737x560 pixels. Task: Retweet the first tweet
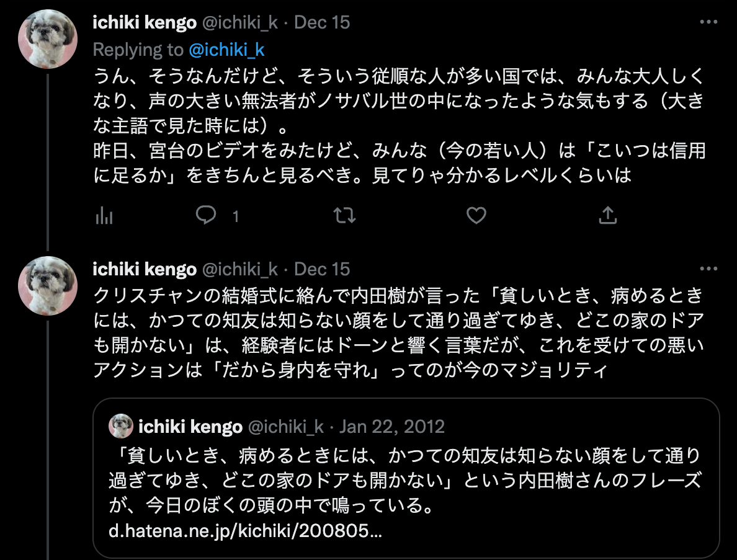[x=344, y=216]
